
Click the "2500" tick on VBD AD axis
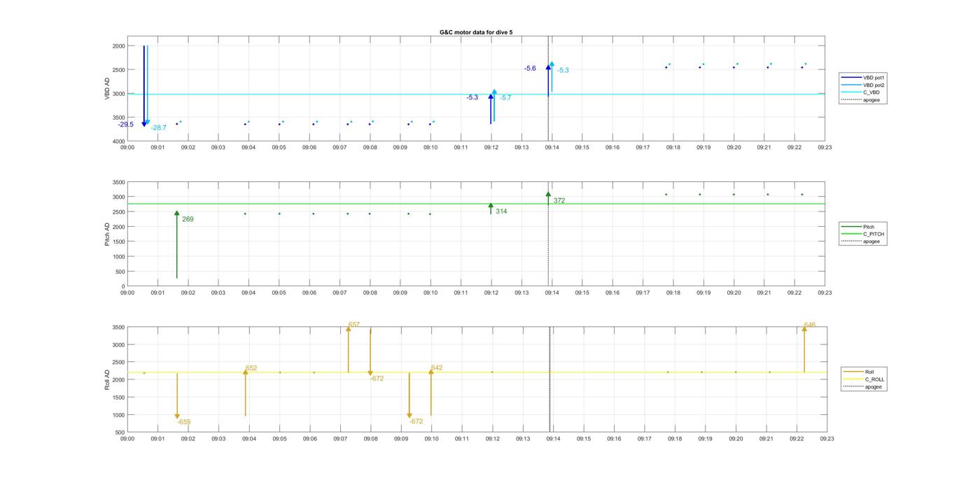coord(118,70)
